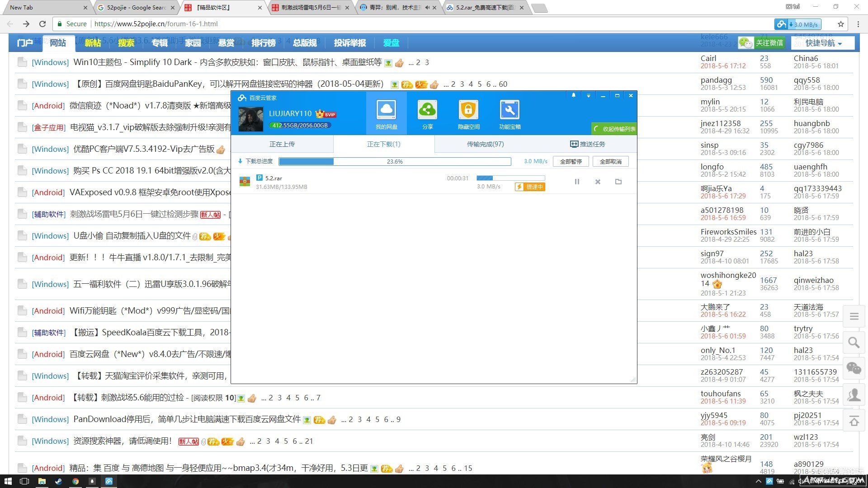Open the WeChat chat sidebar icon

click(x=853, y=368)
